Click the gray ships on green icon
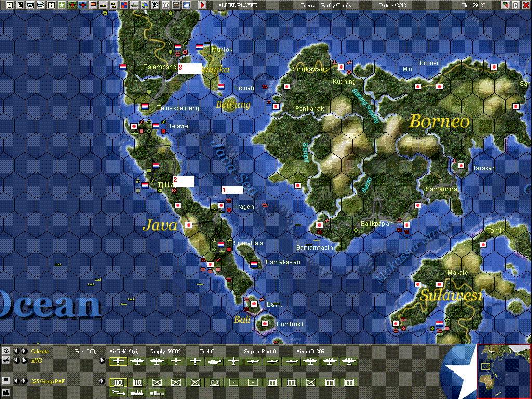The height and width of the screenshot is (399, 532). pyautogui.click(x=135, y=5)
